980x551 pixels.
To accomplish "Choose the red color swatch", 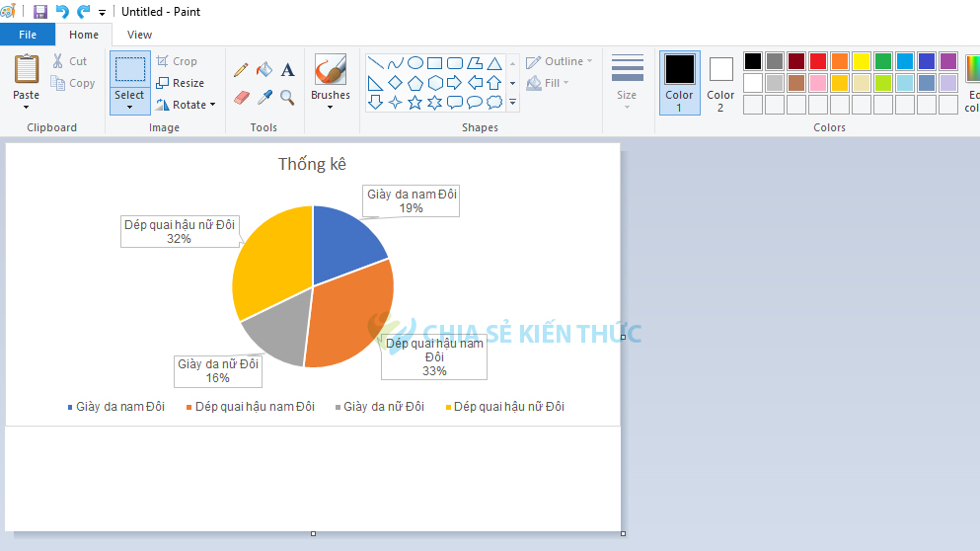I will (818, 61).
